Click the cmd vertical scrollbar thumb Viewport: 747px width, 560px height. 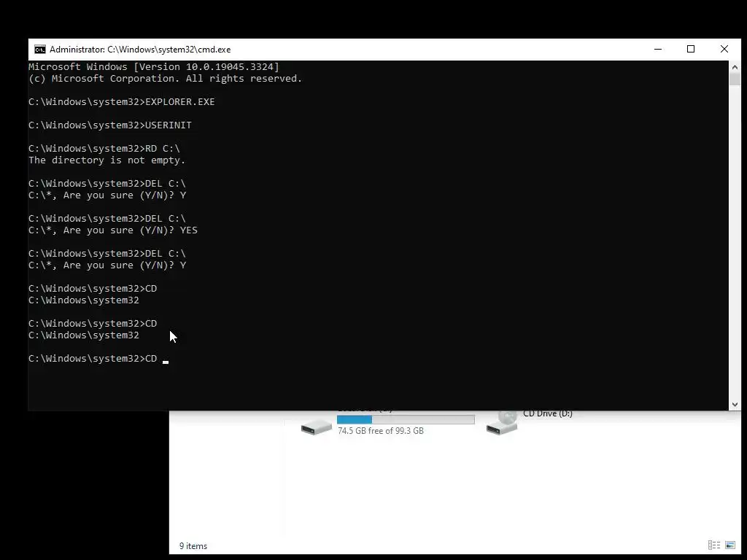point(735,79)
